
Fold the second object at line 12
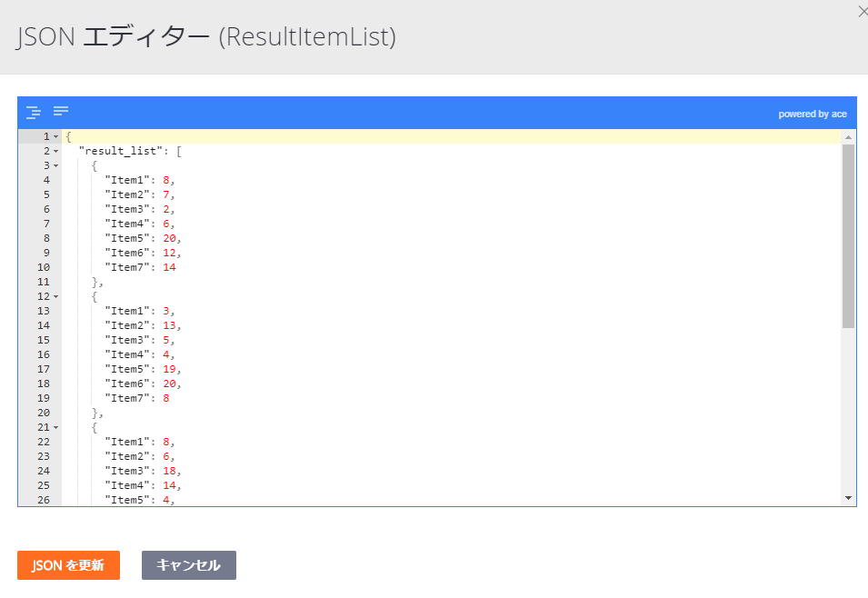tap(55, 296)
